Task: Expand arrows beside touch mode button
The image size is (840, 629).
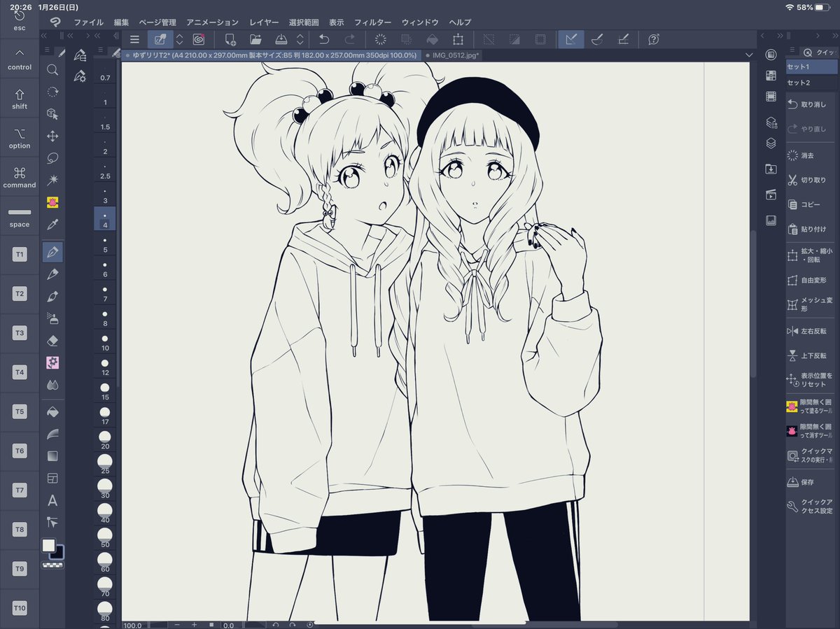Action: (179, 40)
